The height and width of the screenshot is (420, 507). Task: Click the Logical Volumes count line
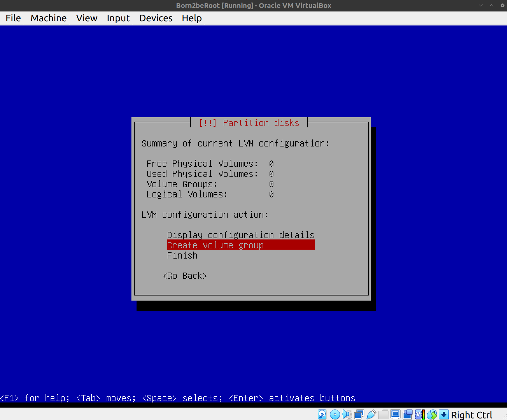(210, 194)
